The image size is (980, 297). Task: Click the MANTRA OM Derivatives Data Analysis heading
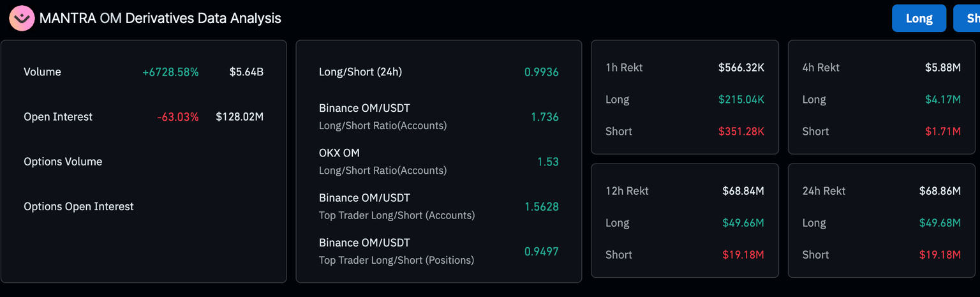(160, 18)
